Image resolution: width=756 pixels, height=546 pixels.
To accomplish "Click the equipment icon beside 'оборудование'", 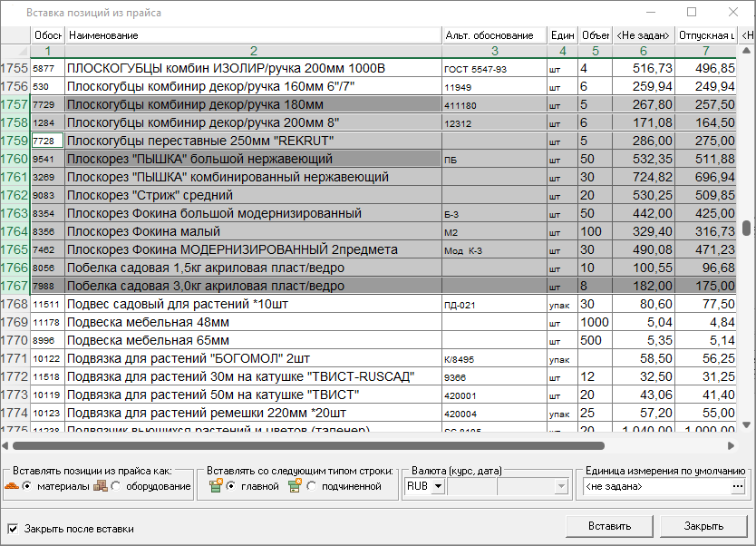I will tap(100, 486).
